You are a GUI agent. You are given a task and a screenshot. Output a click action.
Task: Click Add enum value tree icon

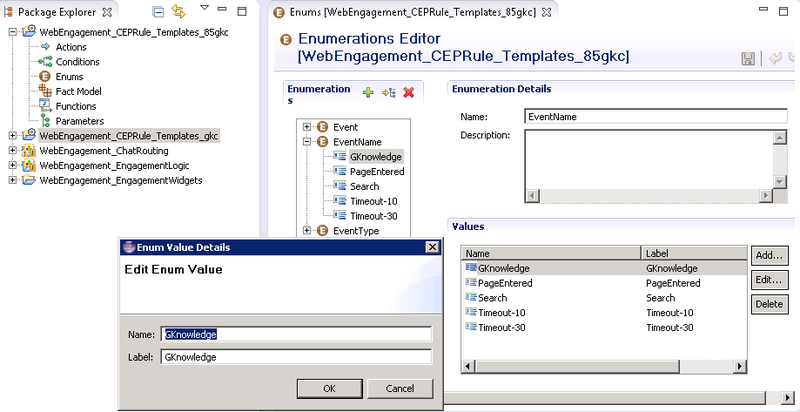click(388, 92)
